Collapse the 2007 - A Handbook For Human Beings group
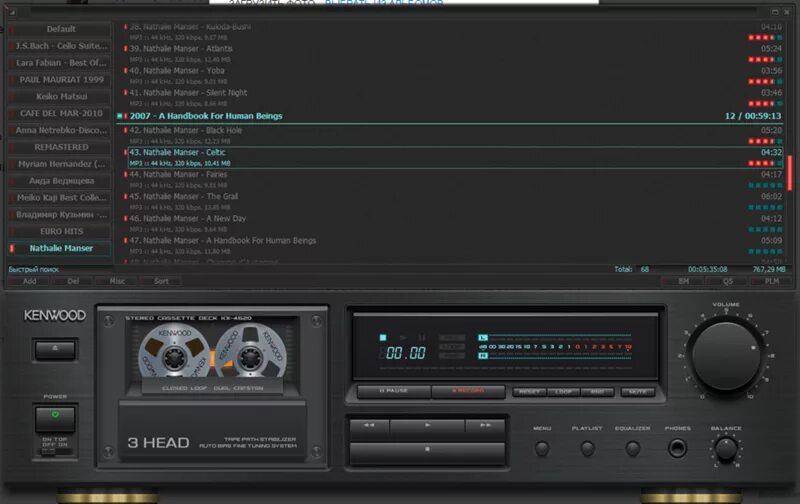Screen dimensions: 800x504 tap(119, 116)
